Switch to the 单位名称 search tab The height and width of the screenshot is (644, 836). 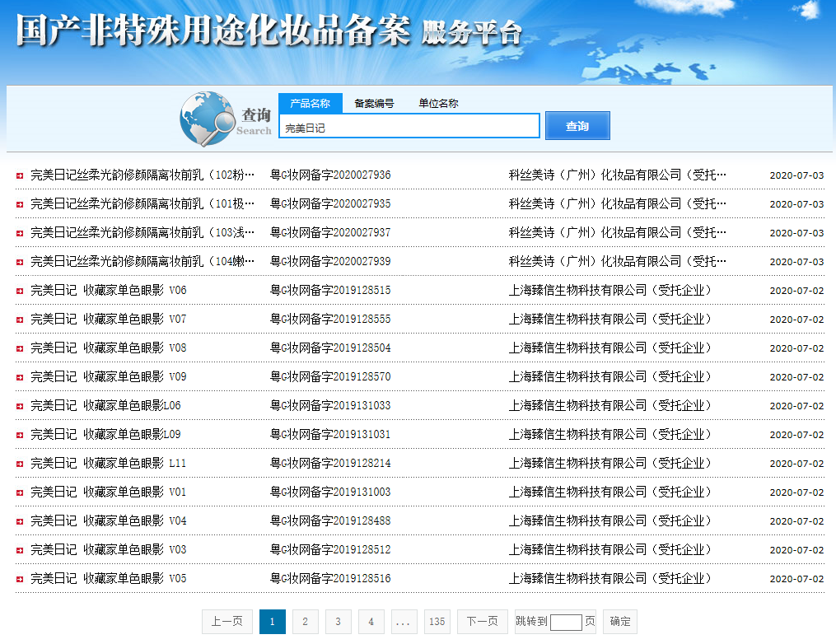pyautogui.click(x=438, y=104)
